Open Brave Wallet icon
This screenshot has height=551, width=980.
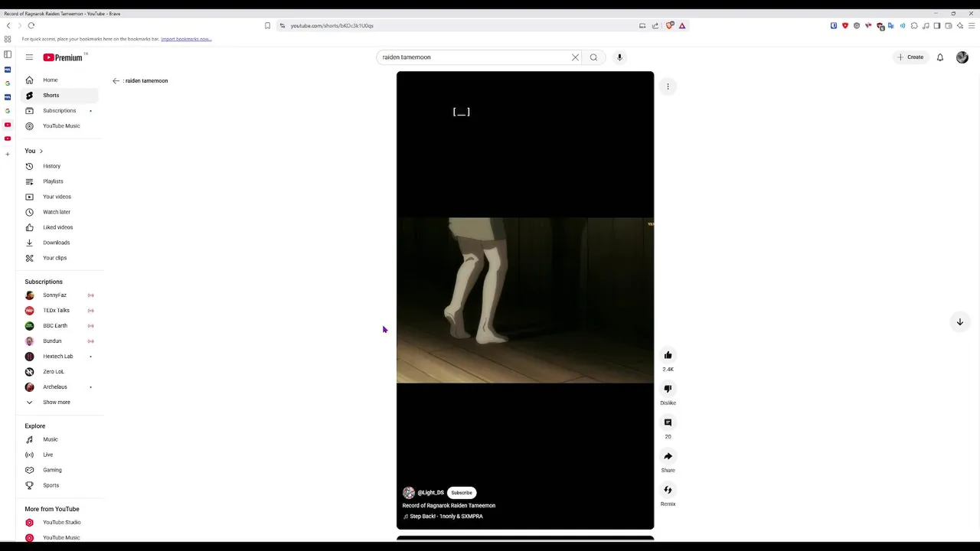[948, 25]
